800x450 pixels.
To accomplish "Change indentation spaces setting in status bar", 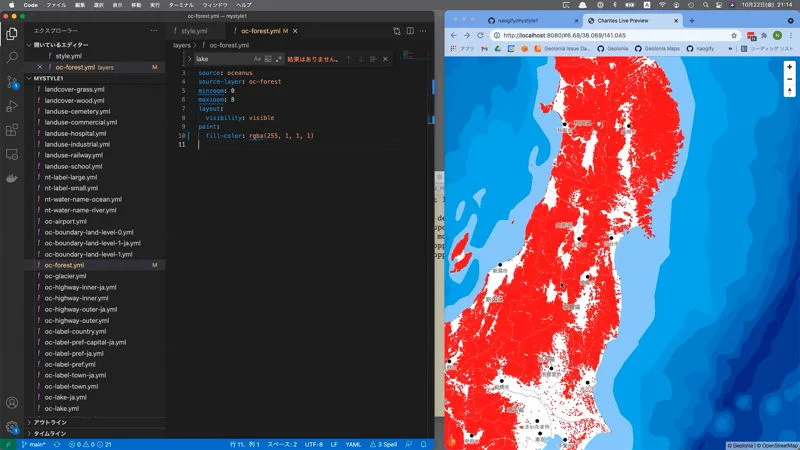I will click(x=282, y=444).
